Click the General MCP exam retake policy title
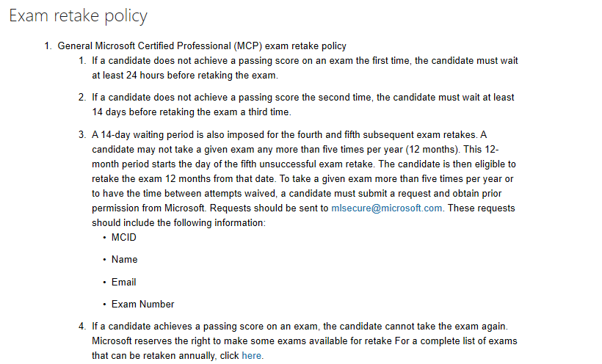This screenshot has width=602, height=364. coord(202,46)
